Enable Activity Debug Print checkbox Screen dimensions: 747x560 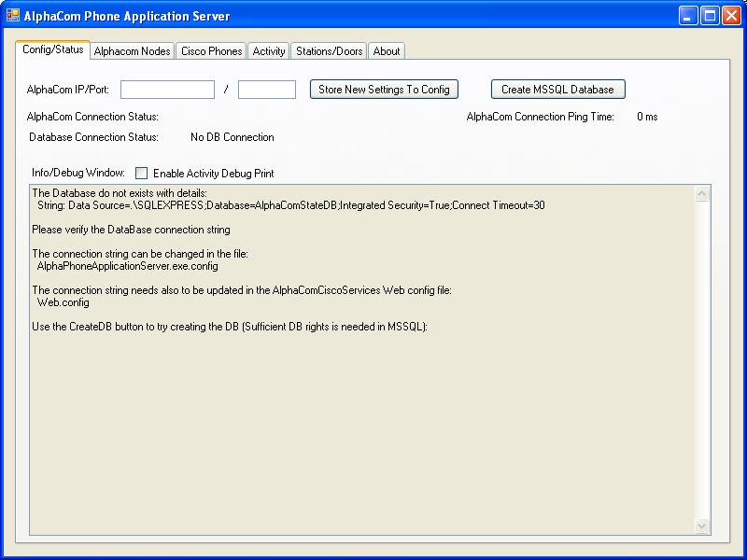pos(142,173)
